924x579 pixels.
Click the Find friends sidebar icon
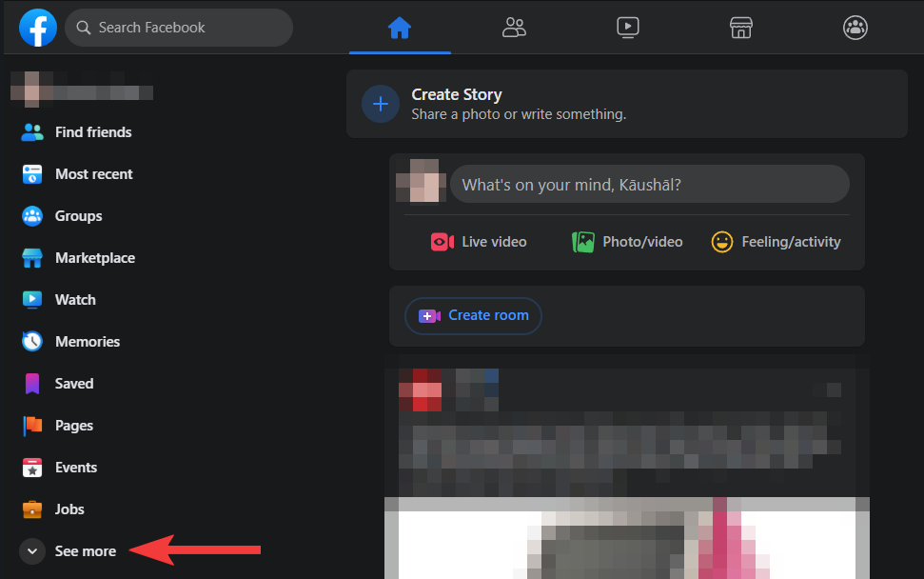pos(32,132)
